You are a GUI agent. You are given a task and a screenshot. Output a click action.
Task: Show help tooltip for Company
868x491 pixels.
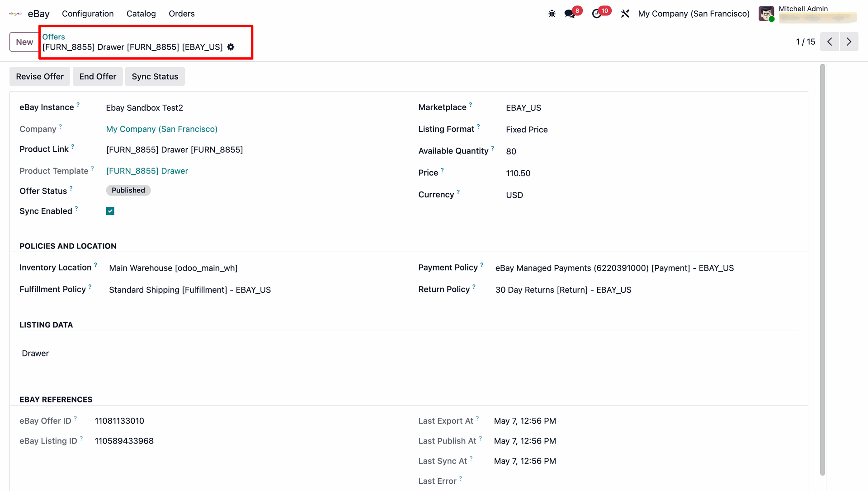coord(60,126)
